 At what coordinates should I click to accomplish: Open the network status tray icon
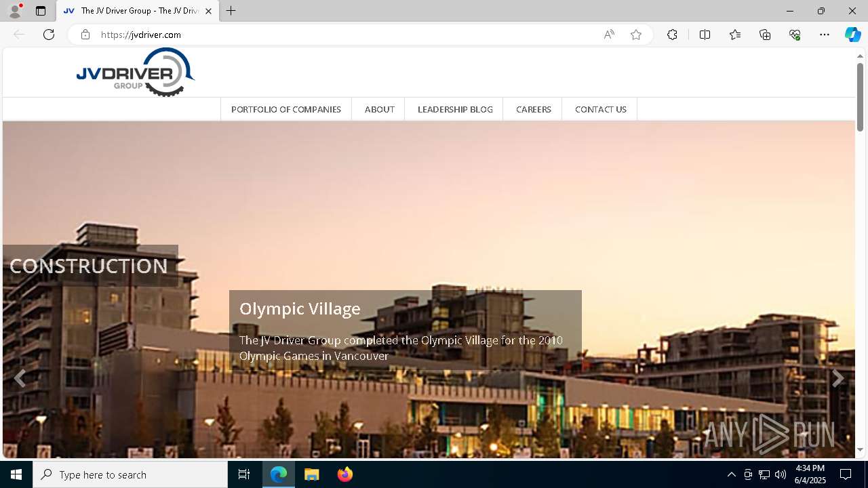(x=764, y=474)
